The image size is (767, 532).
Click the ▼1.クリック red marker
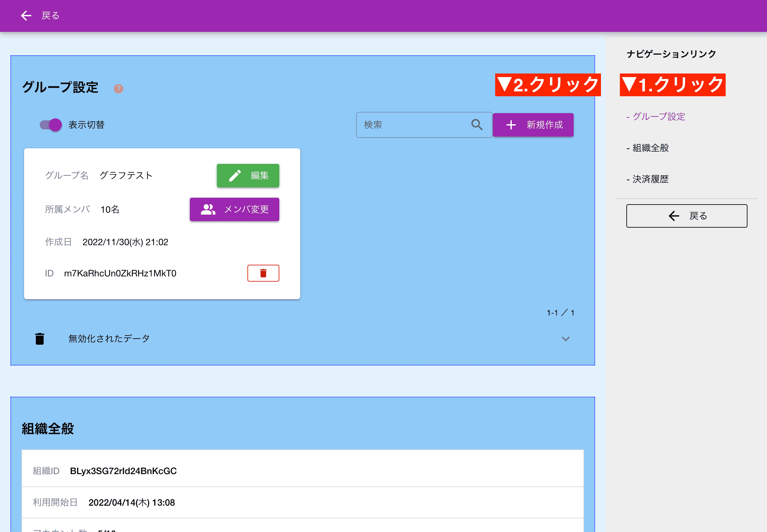pyautogui.click(x=673, y=85)
